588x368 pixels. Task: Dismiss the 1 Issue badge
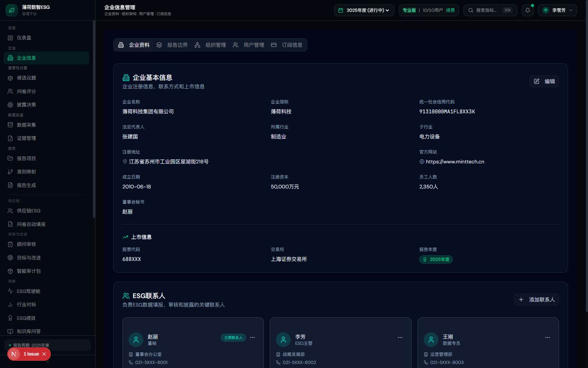click(44, 354)
